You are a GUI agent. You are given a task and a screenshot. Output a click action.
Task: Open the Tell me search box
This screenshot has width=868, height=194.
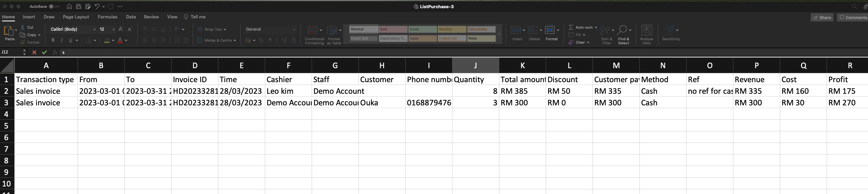[x=195, y=17]
